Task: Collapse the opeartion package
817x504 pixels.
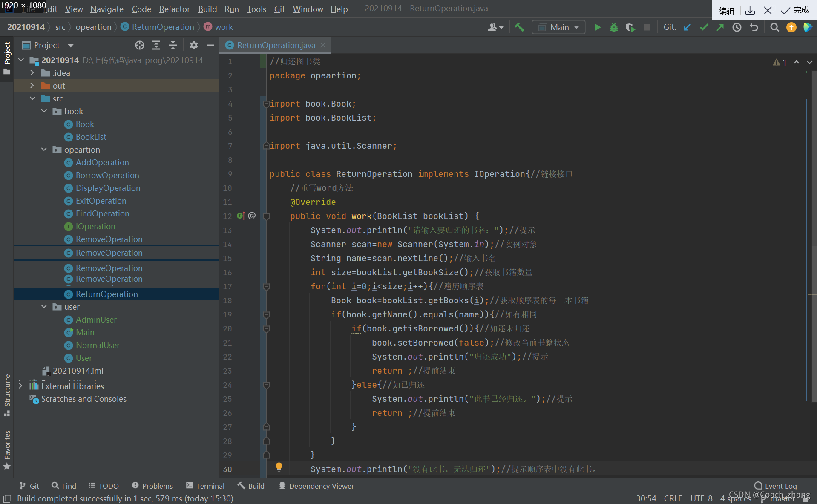Action: 44,150
